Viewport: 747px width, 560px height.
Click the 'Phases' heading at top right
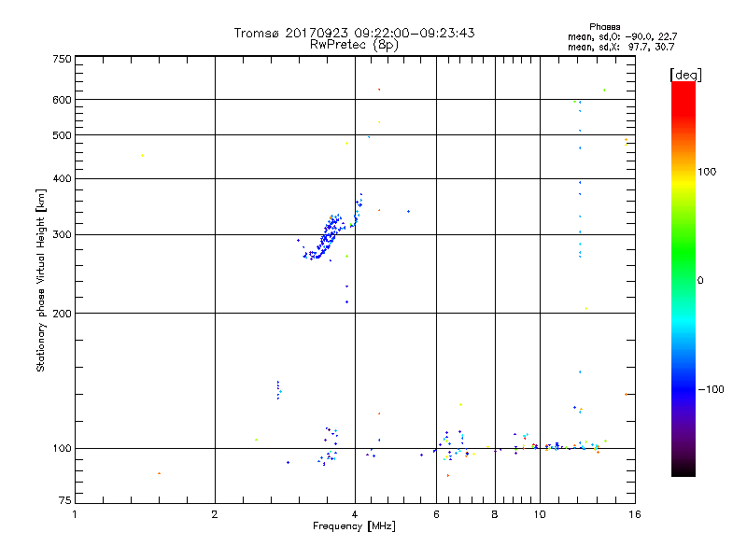pos(604,27)
